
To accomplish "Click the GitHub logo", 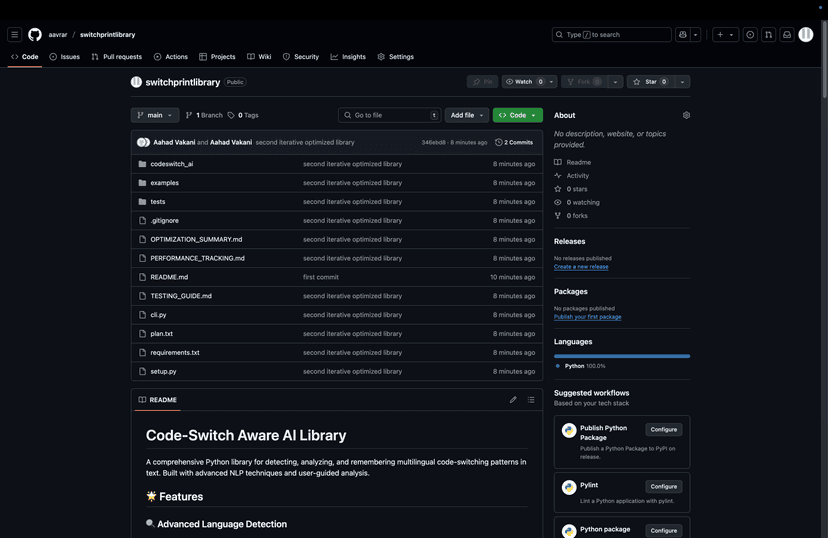I will [35, 35].
